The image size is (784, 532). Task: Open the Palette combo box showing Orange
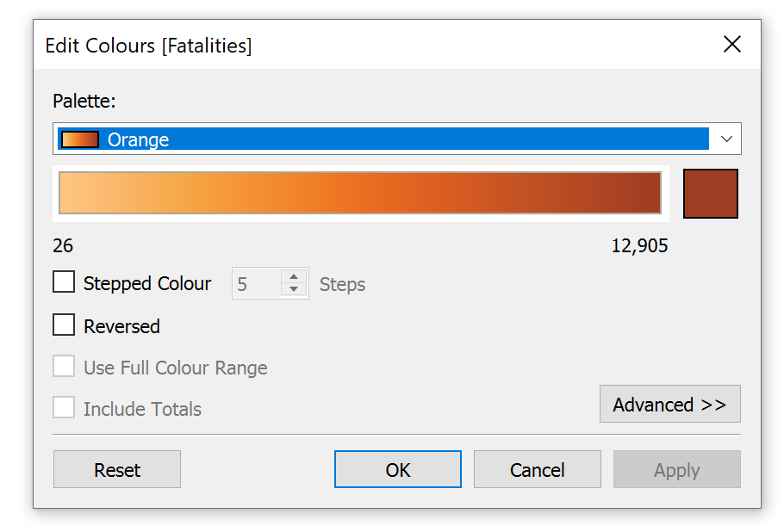pos(396,139)
